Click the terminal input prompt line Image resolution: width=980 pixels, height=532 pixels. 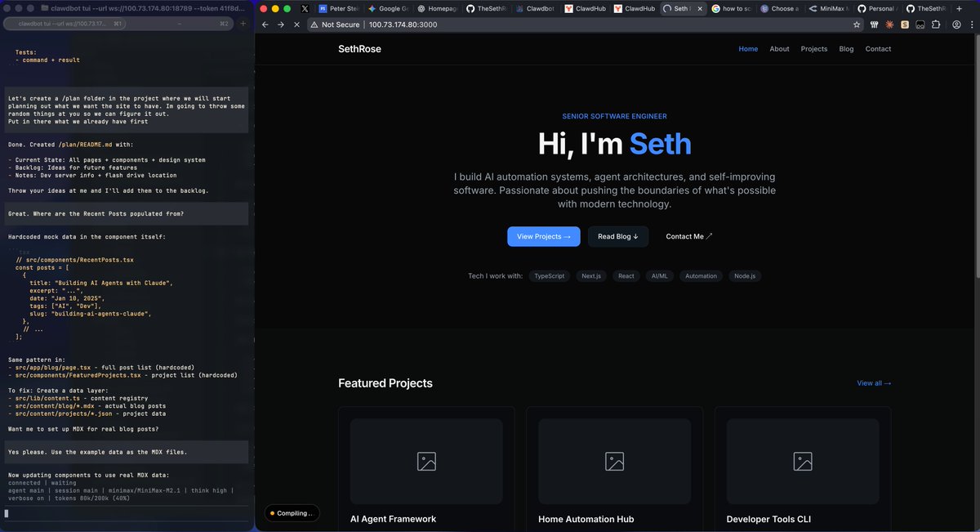(x=127, y=513)
